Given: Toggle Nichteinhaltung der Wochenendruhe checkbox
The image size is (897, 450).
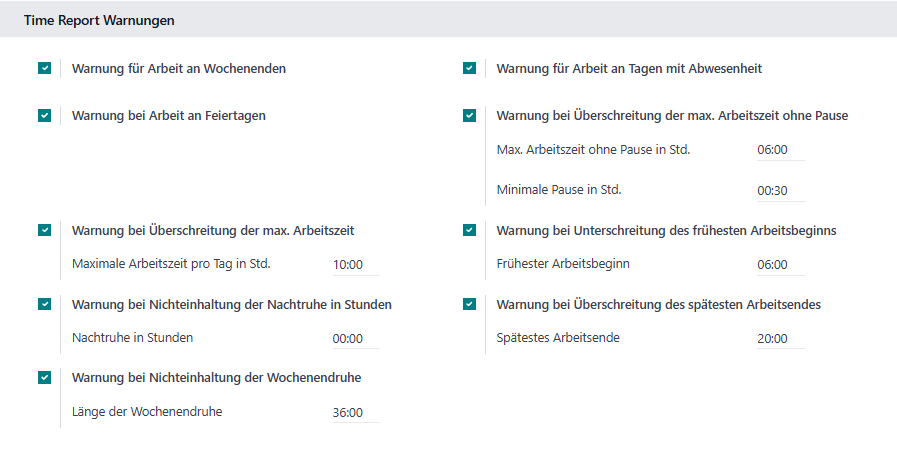Looking at the screenshot, I should click(45, 377).
